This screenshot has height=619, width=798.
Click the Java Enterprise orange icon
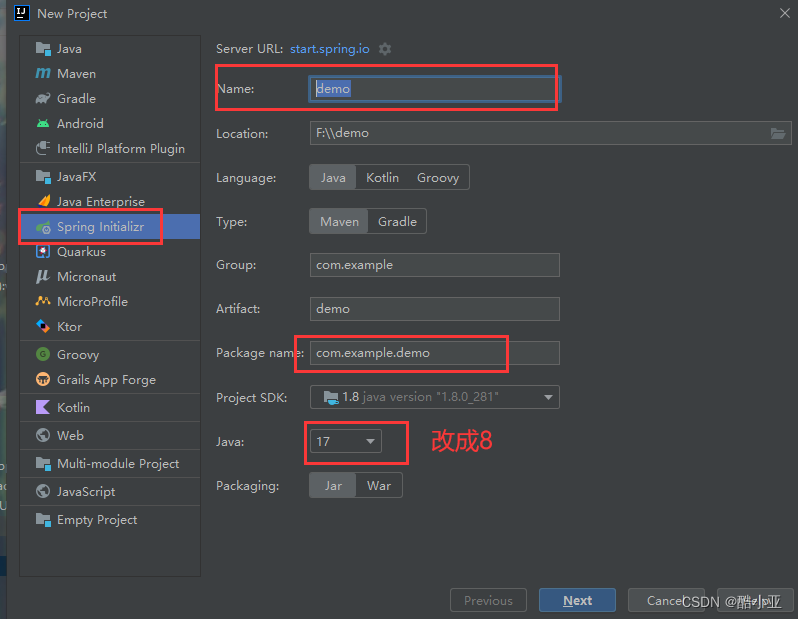pos(44,201)
